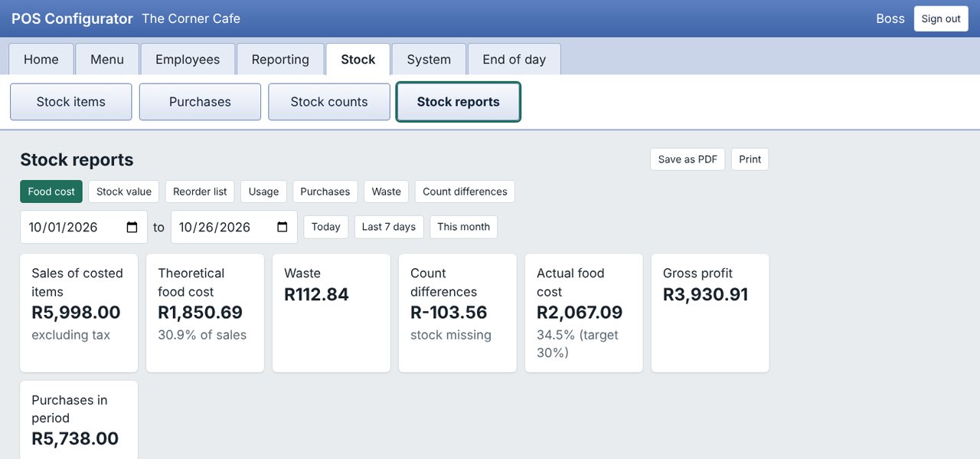Viewport: 980px width, 459px height.
Task: Set the date range to Today
Action: pos(326,227)
